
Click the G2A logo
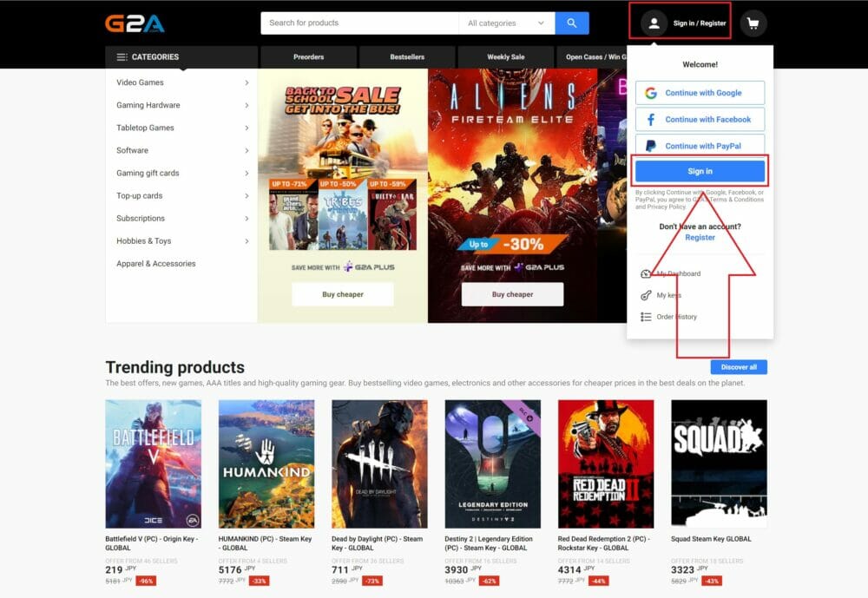(x=135, y=23)
